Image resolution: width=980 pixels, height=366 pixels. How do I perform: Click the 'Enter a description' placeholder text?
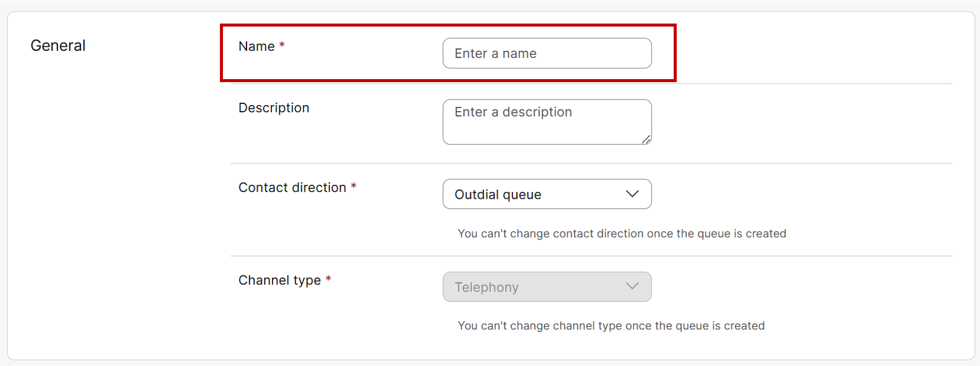point(513,112)
